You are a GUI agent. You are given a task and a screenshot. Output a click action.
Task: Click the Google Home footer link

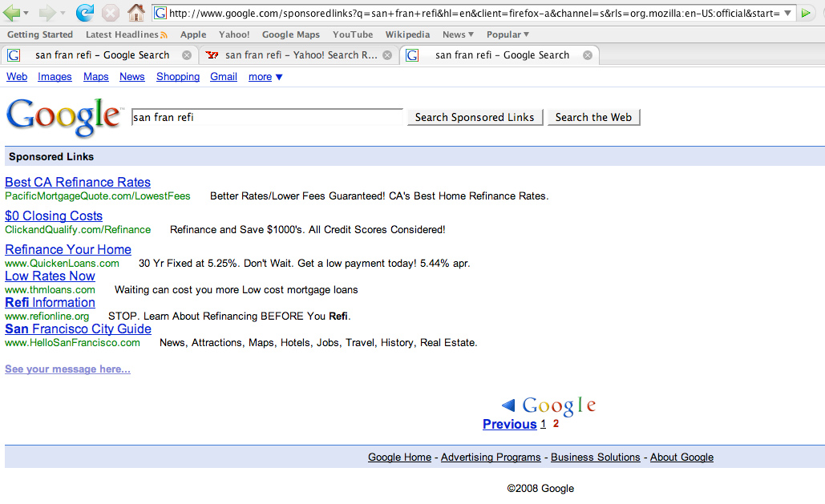coord(399,458)
